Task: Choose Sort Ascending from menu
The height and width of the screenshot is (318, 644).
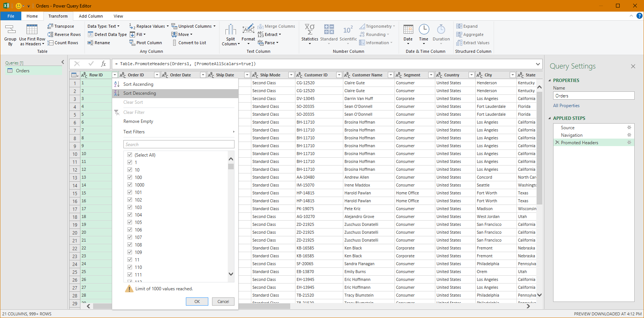Action: [175, 84]
